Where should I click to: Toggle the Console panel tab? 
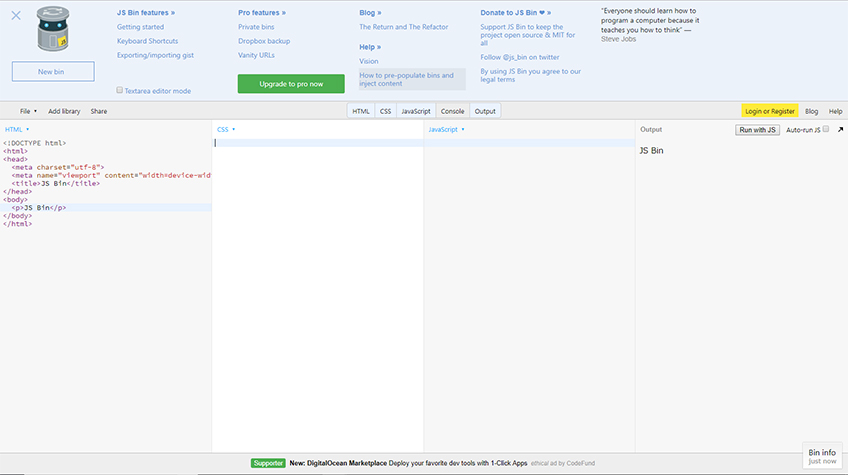pos(452,111)
